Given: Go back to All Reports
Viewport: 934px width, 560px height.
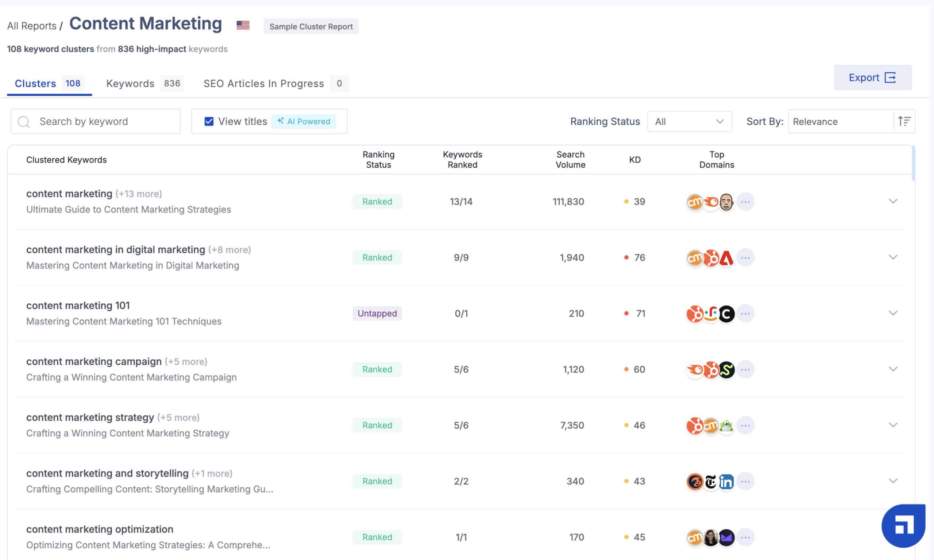Looking at the screenshot, I should click(32, 26).
